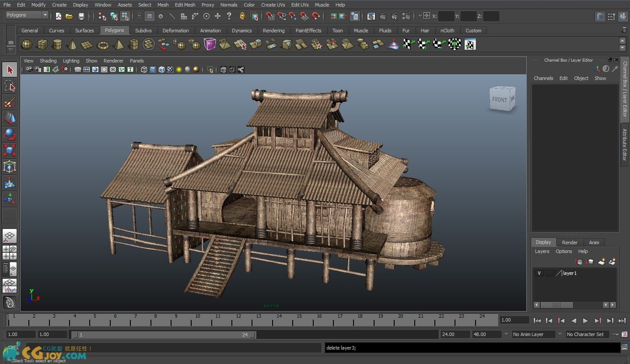Viewport: 630px width, 364px height.
Task: Select the arrow Select Tool in toolbox
Action: tap(10, 70)
